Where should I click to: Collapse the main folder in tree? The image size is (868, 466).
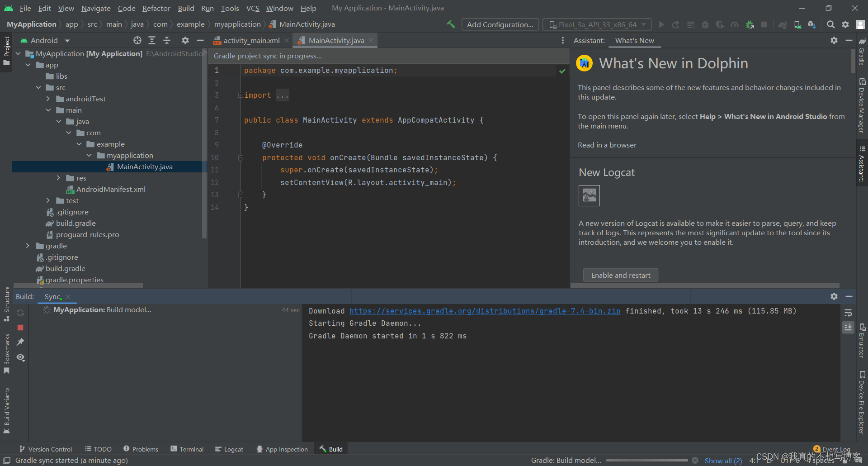tap(48, 110)
